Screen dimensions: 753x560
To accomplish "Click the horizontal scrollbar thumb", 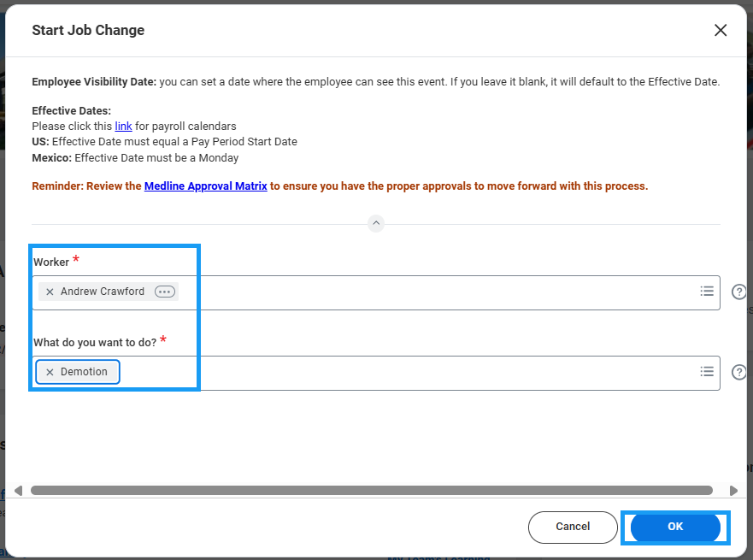I will coord(372,491).
